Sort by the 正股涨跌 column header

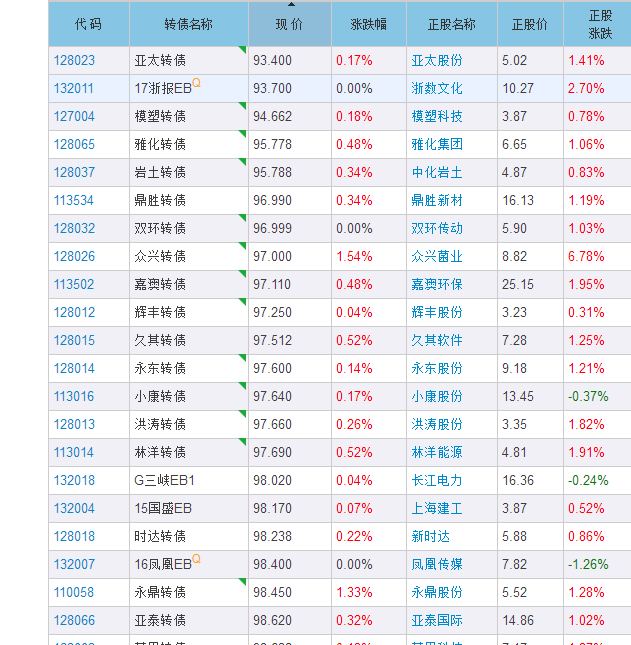599,24
